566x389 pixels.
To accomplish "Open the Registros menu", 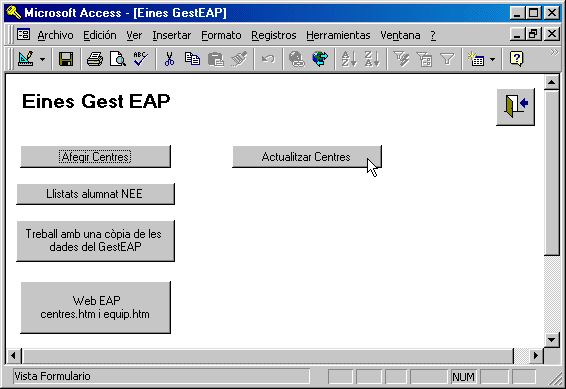I will [x=274, y=35].
